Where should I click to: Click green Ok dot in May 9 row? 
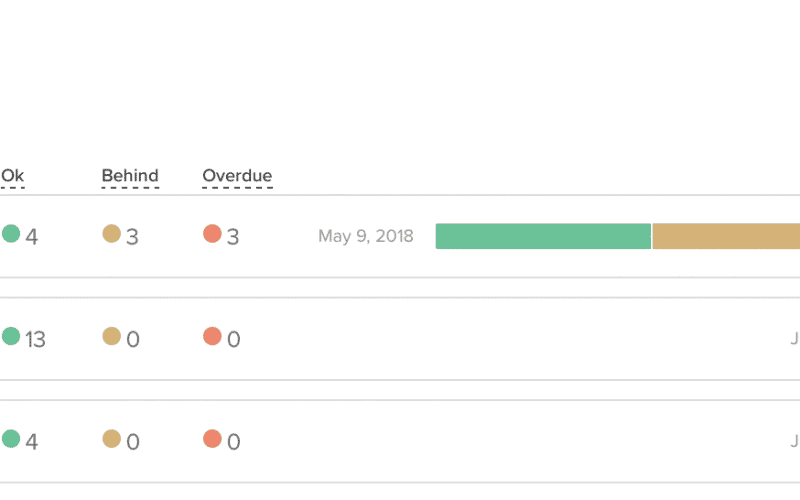[11, 234]
